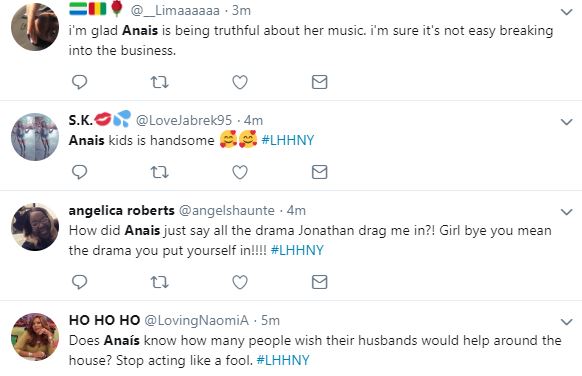Message angelica roberts' tweet with envelope icon
The image size is (582, 376).
coord(320,282)
